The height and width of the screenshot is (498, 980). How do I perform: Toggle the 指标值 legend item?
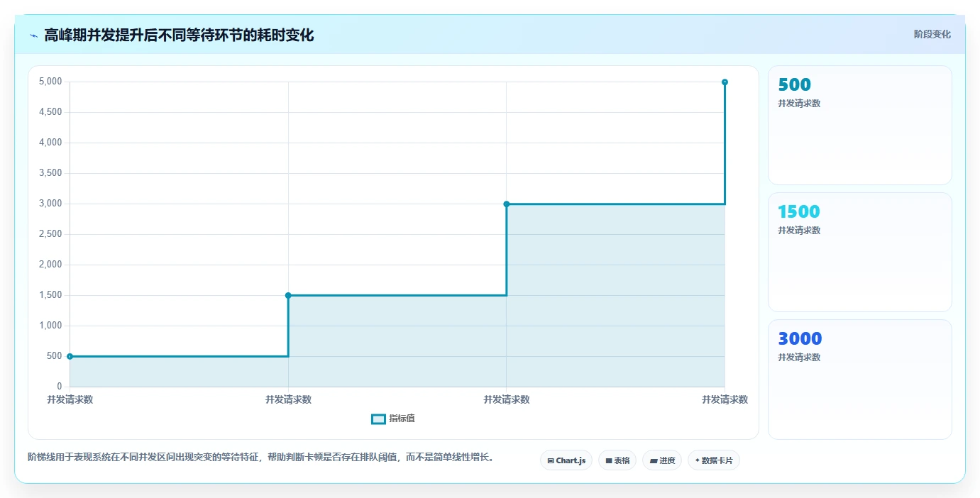(393, 419)
